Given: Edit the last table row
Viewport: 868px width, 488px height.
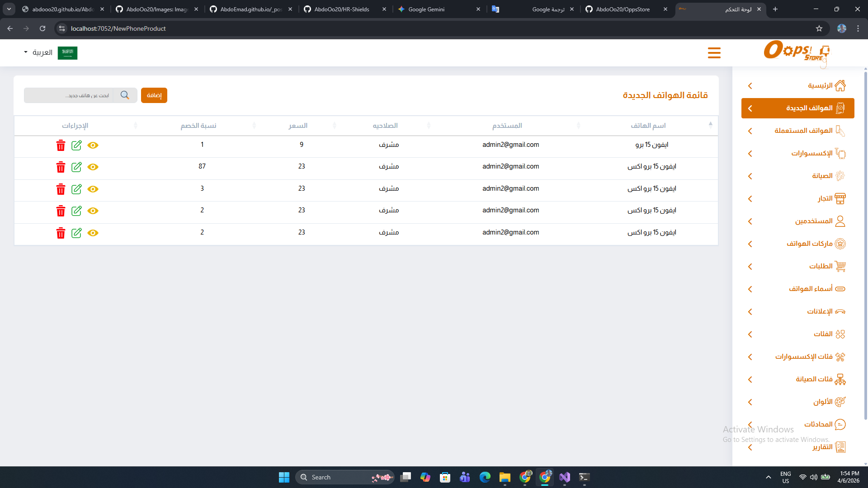Looking at the screenshot, I should (76, 233).
